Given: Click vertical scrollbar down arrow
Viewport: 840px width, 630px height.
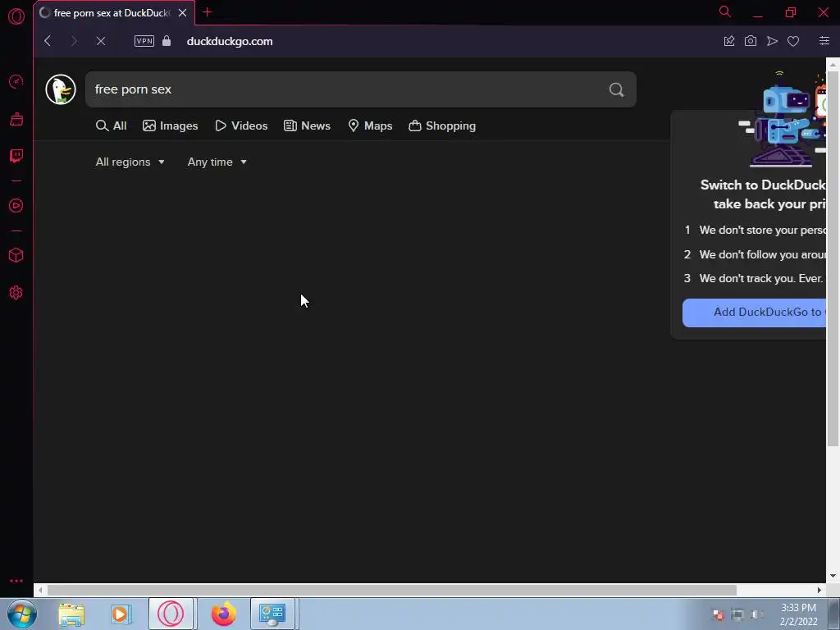Looking at the screenshot, I should click(833, 576).
